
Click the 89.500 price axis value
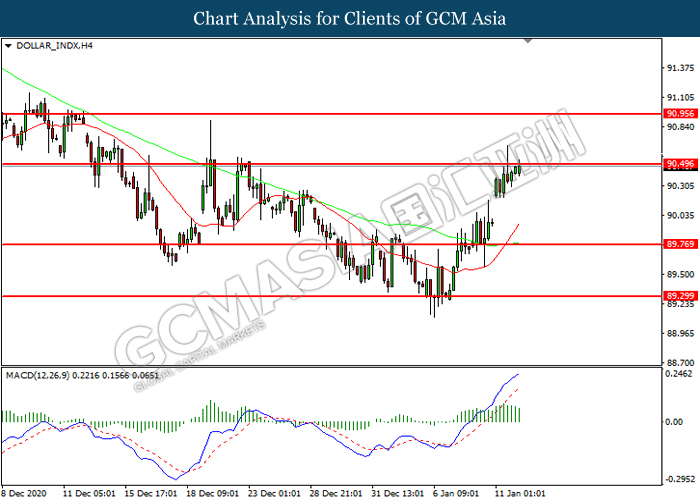[680, 275]
